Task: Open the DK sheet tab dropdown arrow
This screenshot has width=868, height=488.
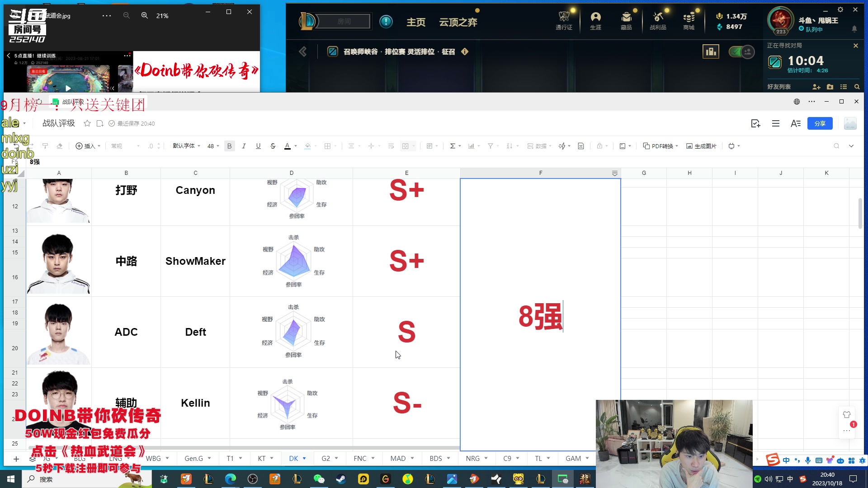Action: point(304,458)
